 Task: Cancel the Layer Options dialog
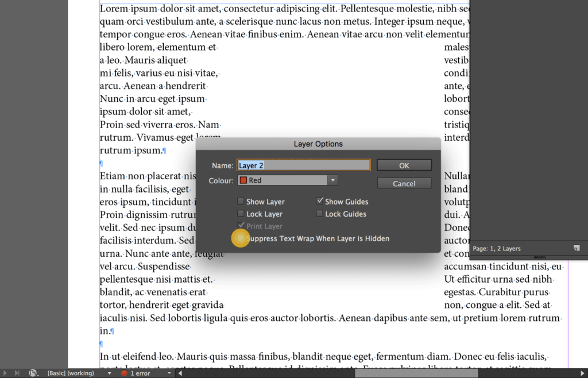click(x=404, y=183)
